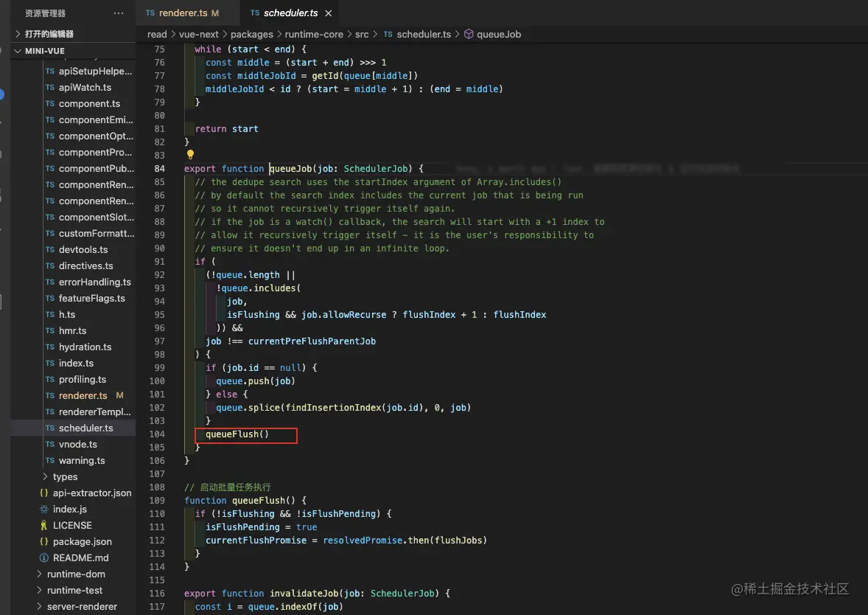Open componentOpt... file in explorer

[95, 136]
